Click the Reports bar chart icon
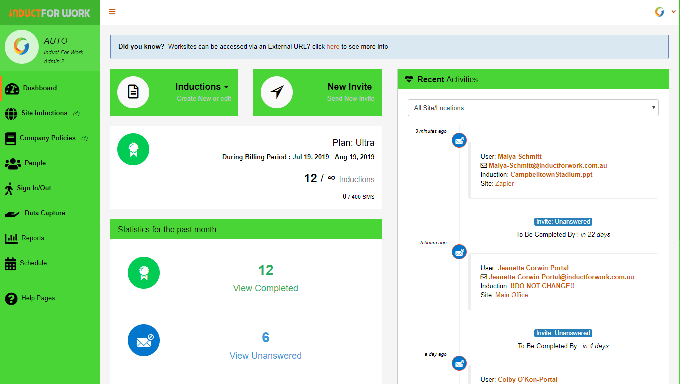 (x=11, y=238)
